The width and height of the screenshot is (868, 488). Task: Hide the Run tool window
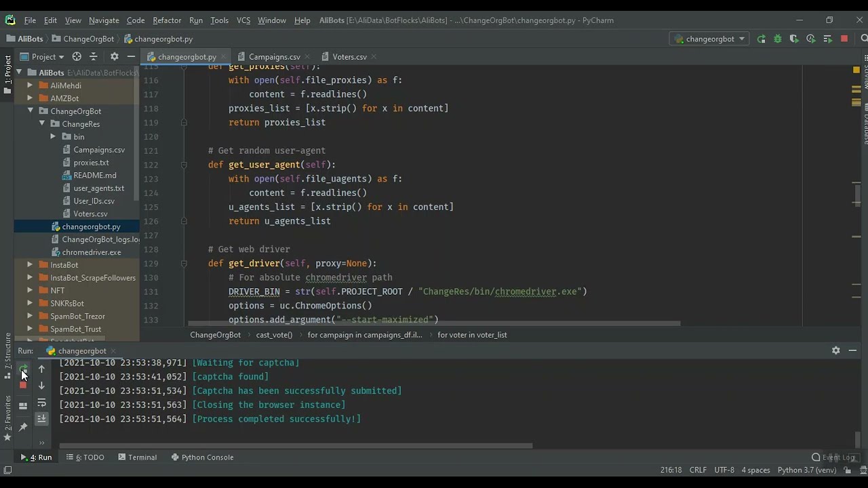click(852, 350)
